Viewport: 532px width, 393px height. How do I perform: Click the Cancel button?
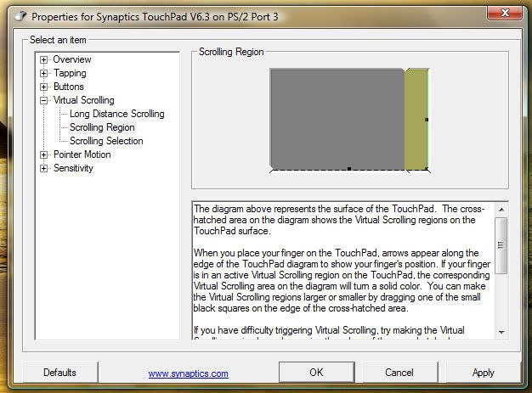point(399,373)
